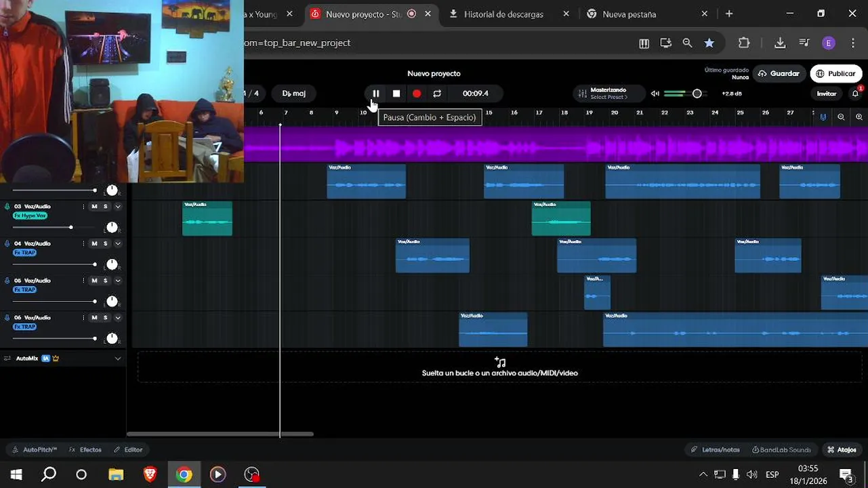Viewport: 868px width, 488px height.
Task: Mute track 04 Voz/Audio
Action: 94,243
